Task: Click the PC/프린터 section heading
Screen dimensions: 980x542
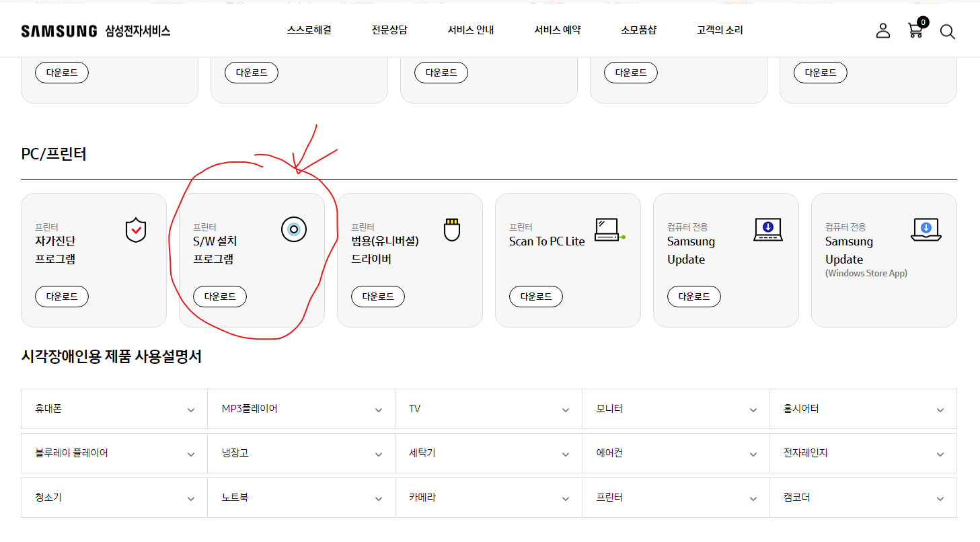Action: [54, 154]
